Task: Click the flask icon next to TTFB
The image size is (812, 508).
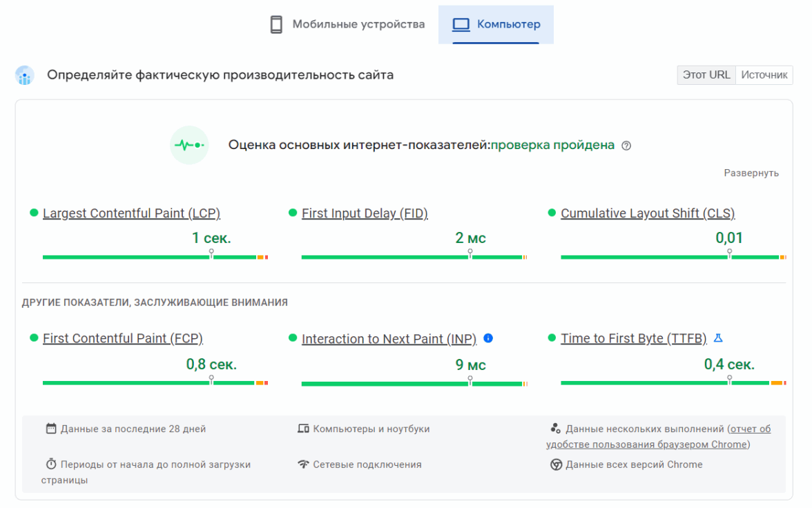Action: click(x=718, y=338)
